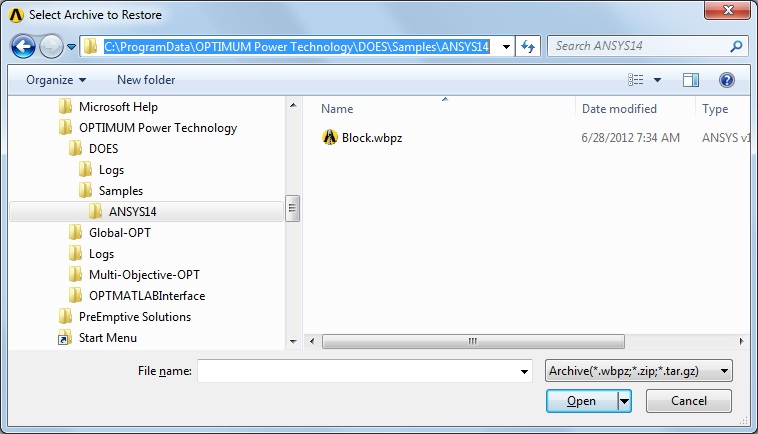Click the date 6/28/2012 7:34 AM
Screen dimensions: 758x434
[630, 138]
